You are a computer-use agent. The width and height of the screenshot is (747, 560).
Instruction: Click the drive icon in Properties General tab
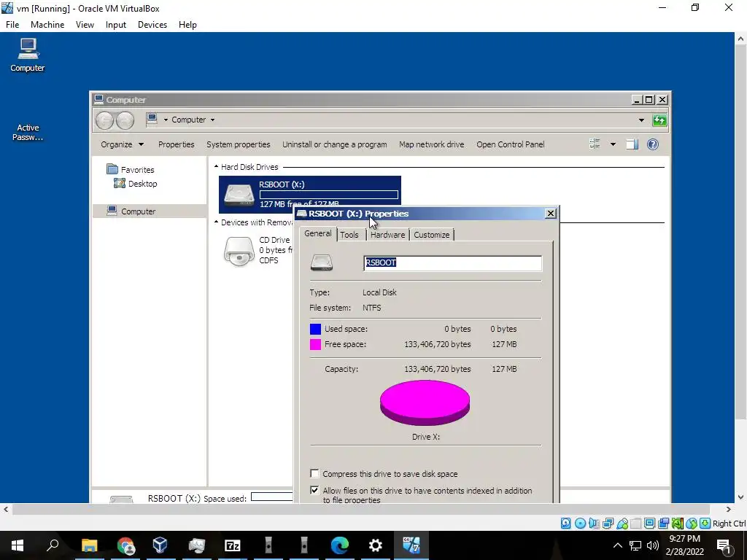(322, 262)
